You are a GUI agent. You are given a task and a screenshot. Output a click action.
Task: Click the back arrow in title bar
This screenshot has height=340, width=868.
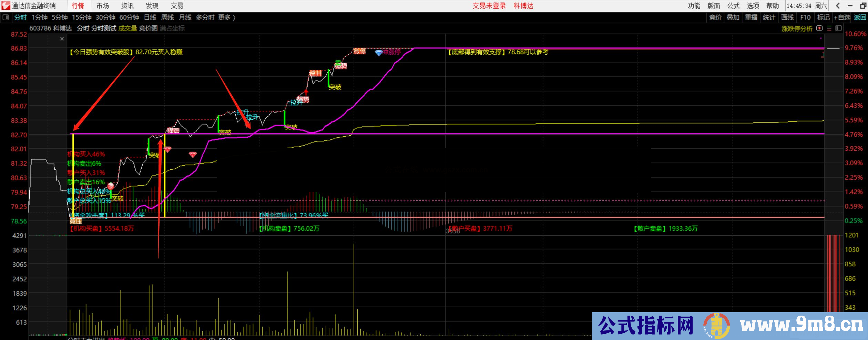click(838, 6)
